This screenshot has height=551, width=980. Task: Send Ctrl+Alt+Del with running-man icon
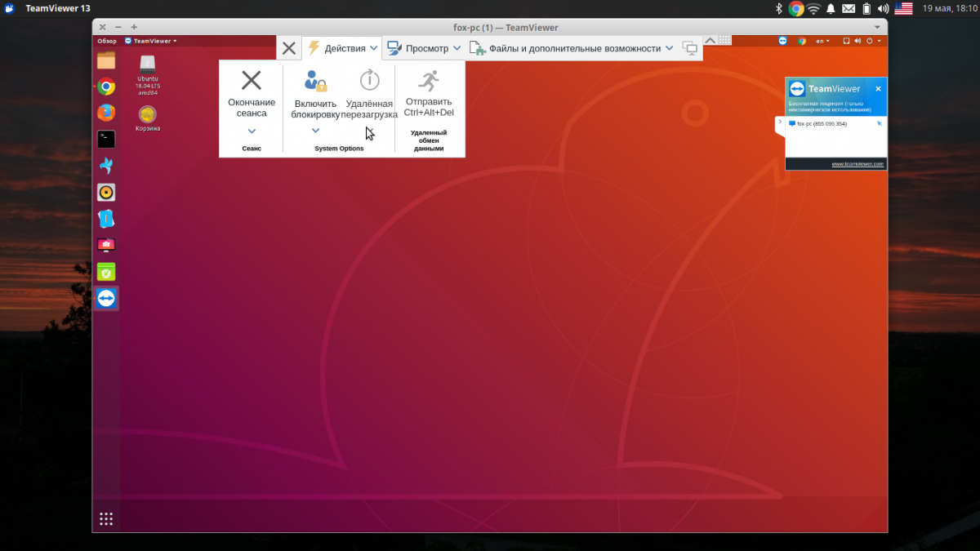point(428,81)
